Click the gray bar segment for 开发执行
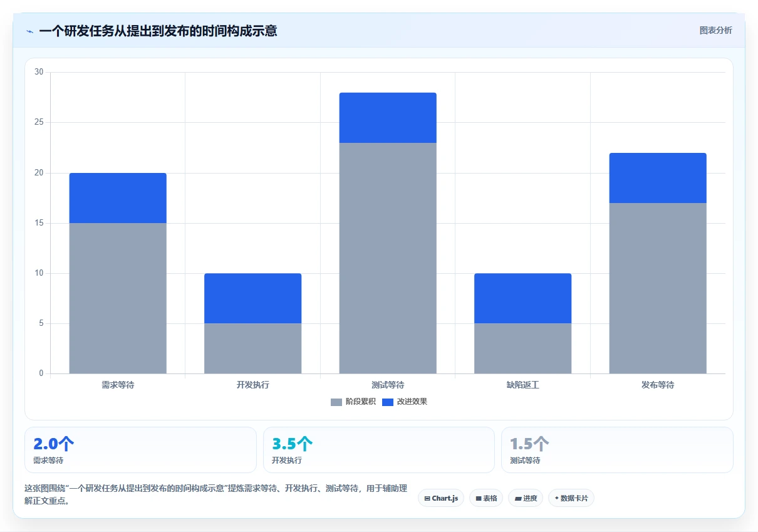Viewport: 758px width, 532px height. [x=252, y=348]
